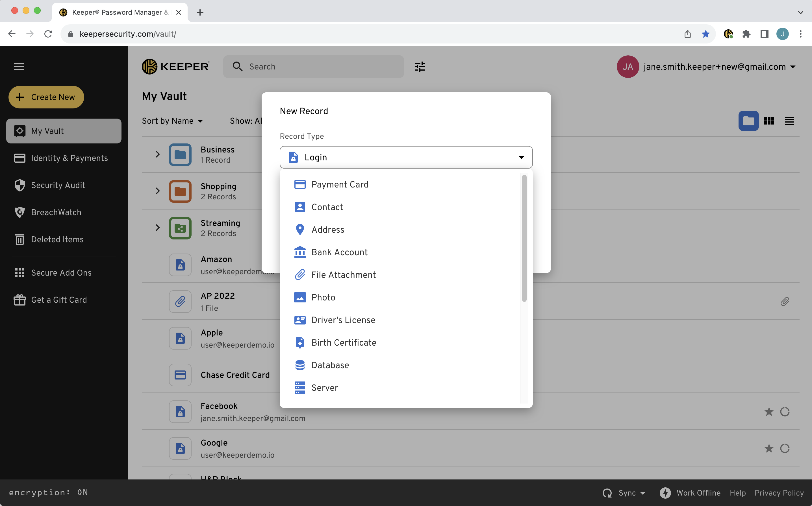Open the Privacy Policy link
Viewport: 812px width, 506px height.
click(779, 493)
